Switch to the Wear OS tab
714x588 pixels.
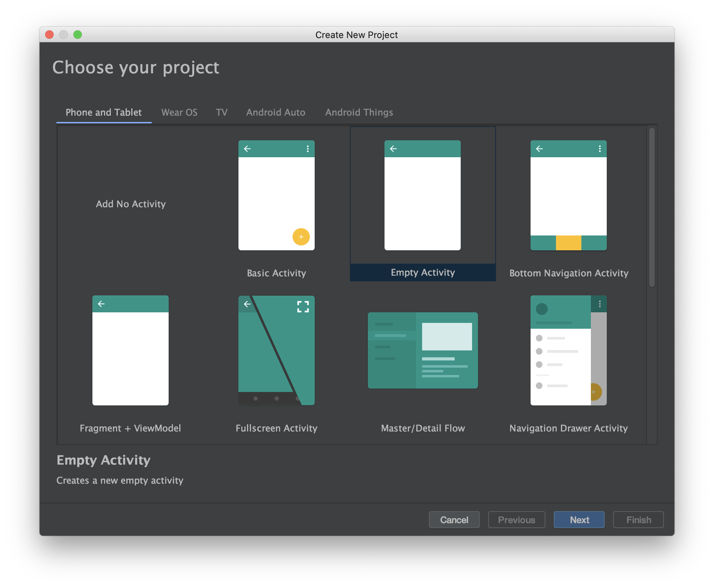click(x=179, y=112)
